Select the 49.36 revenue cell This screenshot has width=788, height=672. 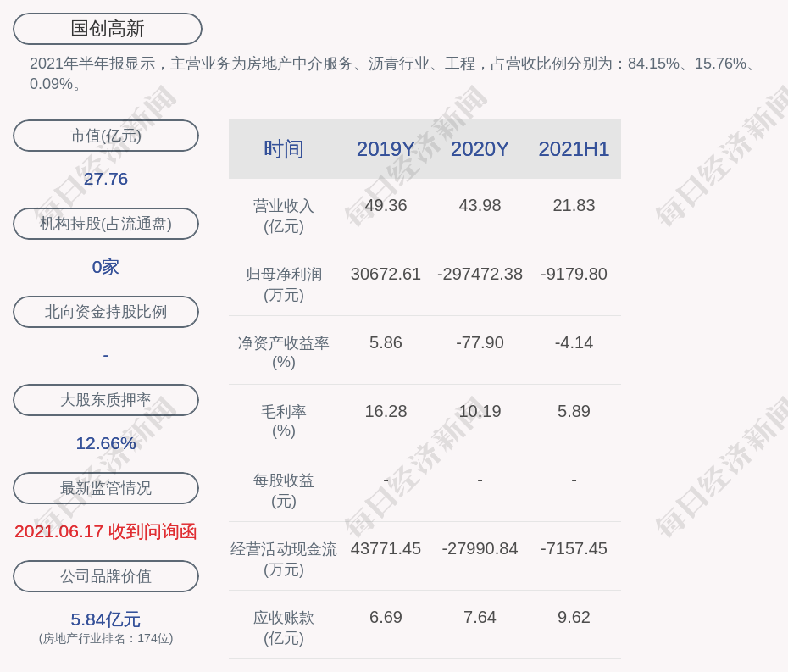(386, 206)
